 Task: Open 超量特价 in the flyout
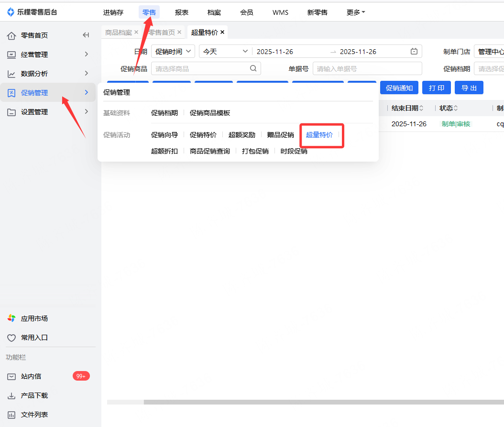[319, 135]
